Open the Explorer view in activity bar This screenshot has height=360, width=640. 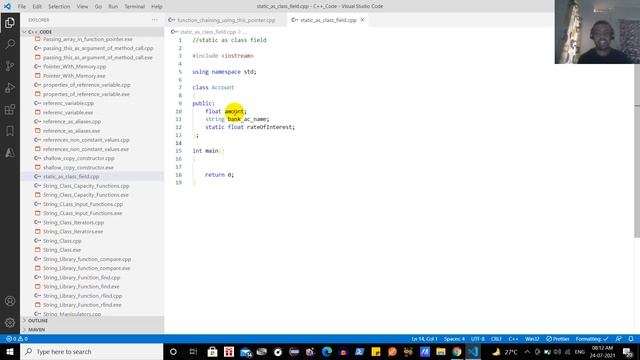pos(10,22)
